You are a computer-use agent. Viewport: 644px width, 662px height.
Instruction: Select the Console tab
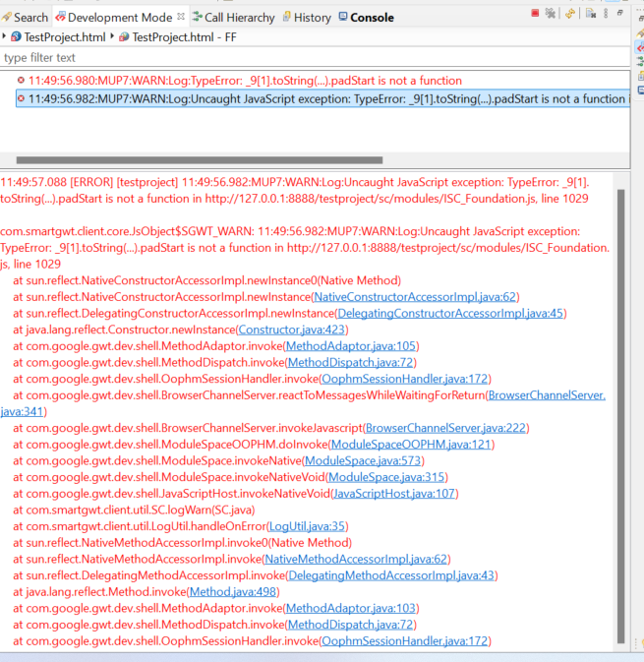point(366,17)
